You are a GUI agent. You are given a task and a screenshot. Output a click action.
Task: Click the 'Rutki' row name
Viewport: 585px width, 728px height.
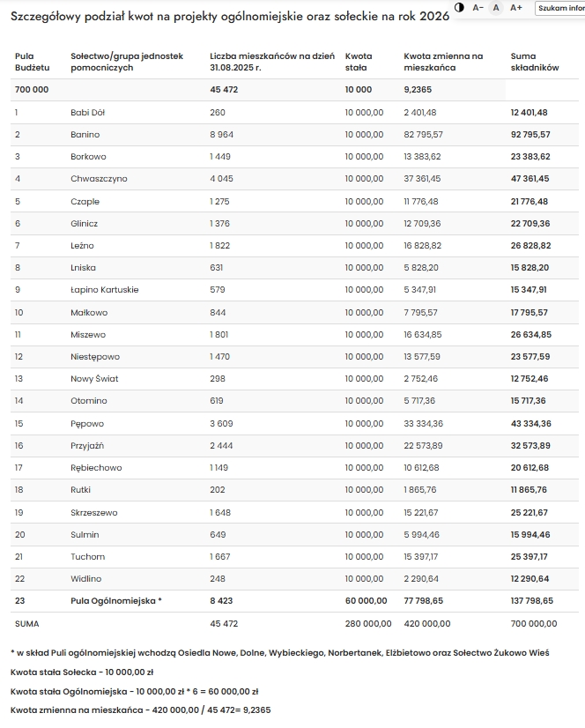80,490
